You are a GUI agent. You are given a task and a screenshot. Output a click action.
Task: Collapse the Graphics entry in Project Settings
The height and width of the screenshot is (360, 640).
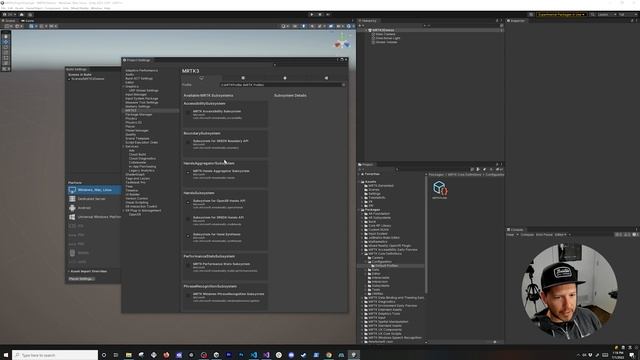124,87
